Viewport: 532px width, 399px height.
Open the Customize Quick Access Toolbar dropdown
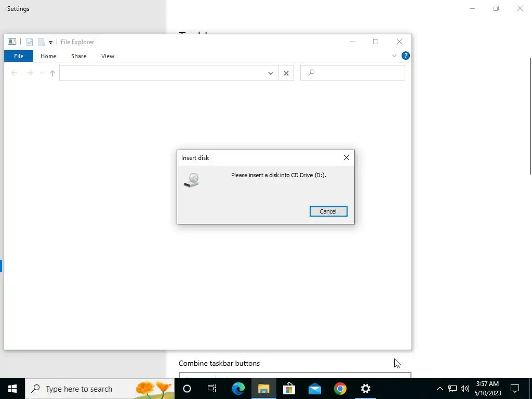point(50,43)
